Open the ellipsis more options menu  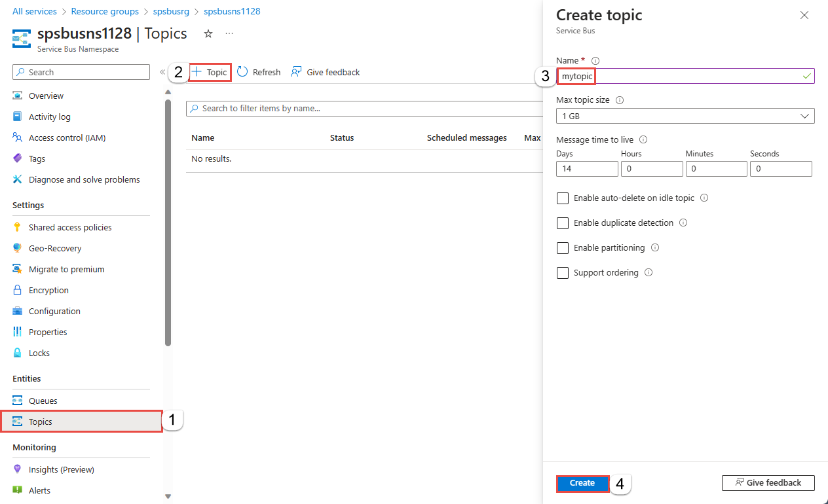pyautogui.click(x=229, y=33)
